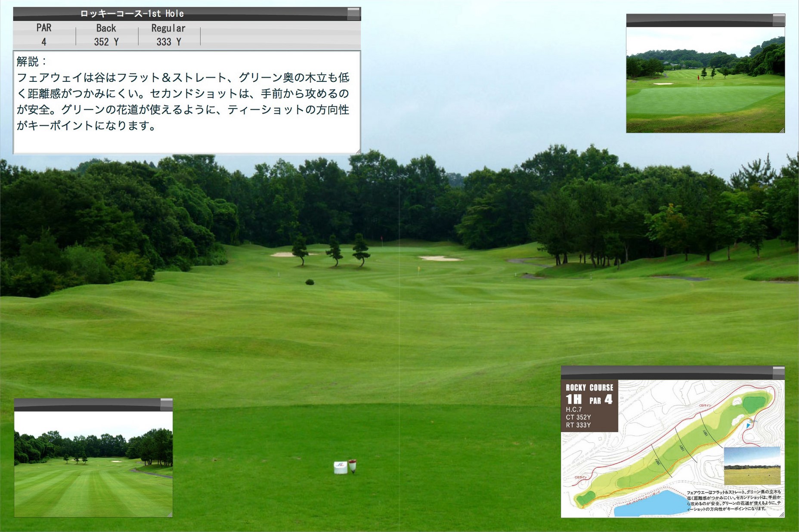Open the green close-up photo with red flag
This screenshot has height=532, width=799.
(x=706, y=80)
